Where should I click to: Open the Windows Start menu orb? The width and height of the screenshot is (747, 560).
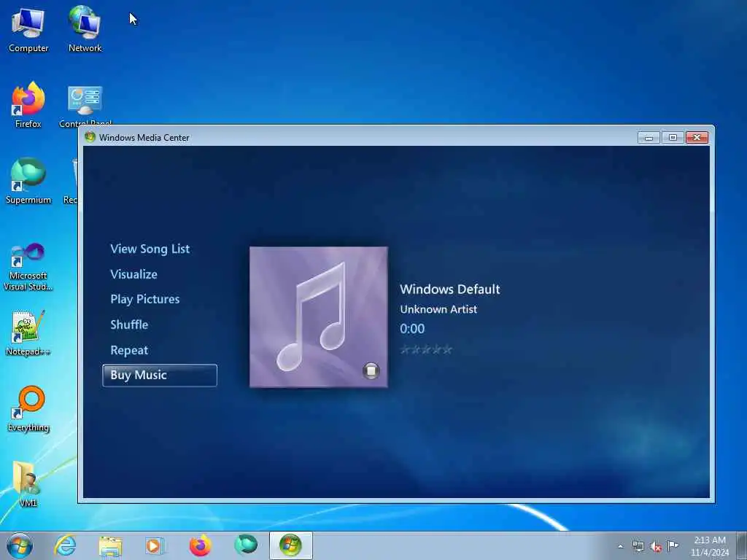coord(20,545)
